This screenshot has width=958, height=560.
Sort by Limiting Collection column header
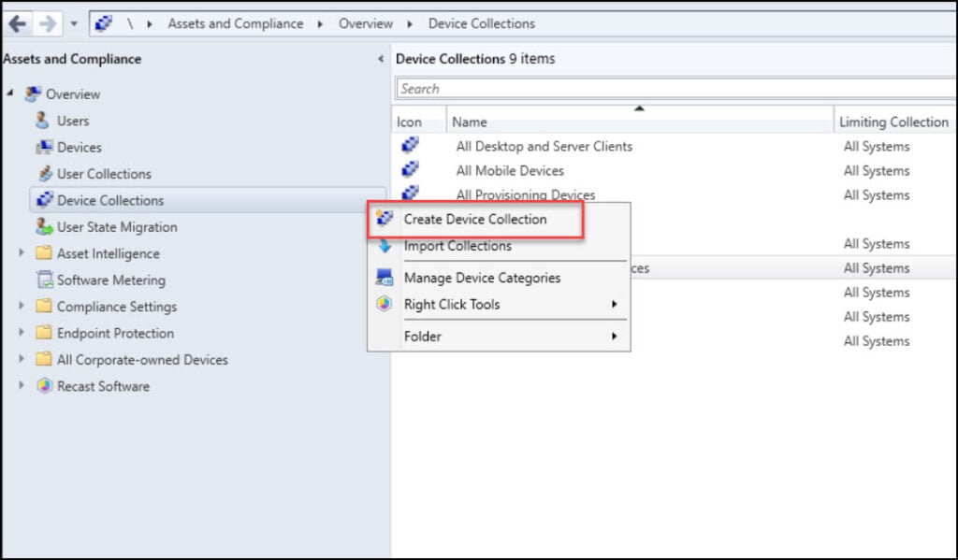(x=895, y=122)
